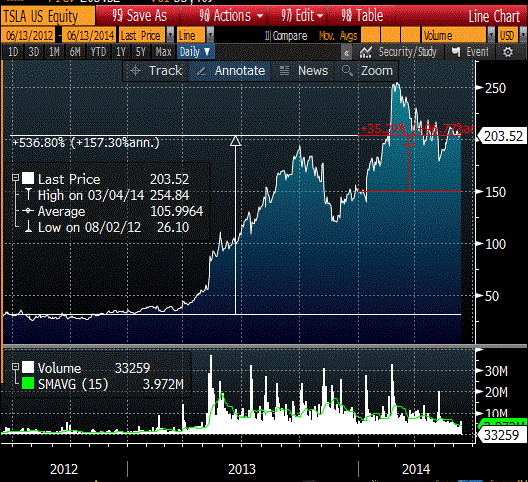Click the Event flag icon
This screenshot has height=482, width=528.
pos(456,52)
